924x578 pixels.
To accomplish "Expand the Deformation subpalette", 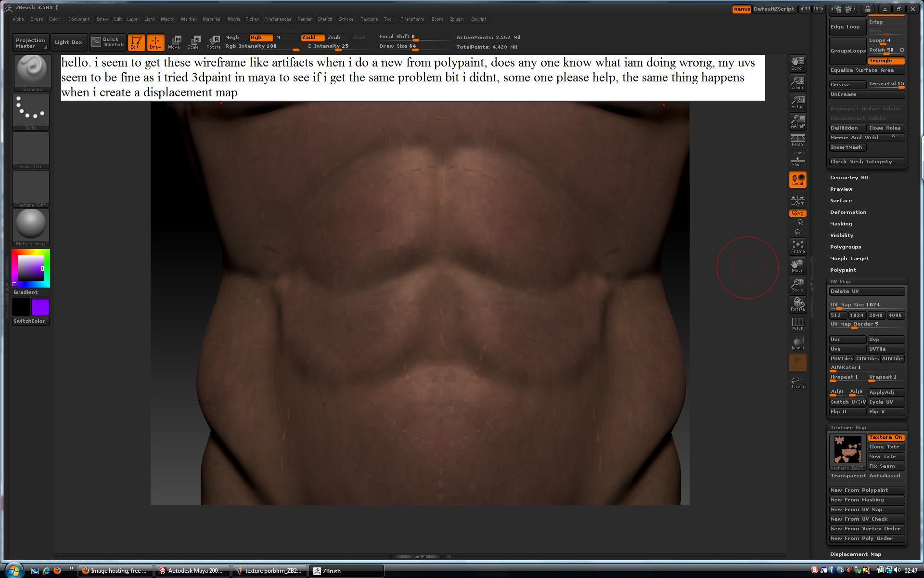I will pyautogui.click(x=848, y=212).
